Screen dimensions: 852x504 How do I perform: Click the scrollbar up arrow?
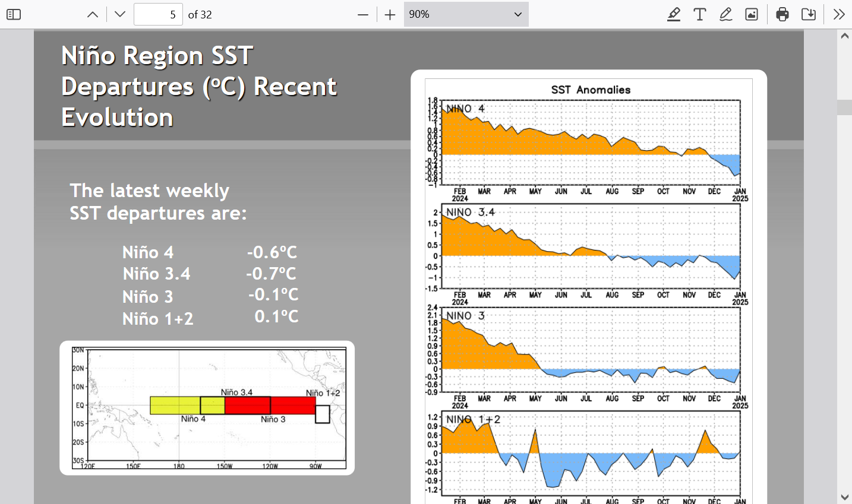pyautogui.click(x=845, y=36)
